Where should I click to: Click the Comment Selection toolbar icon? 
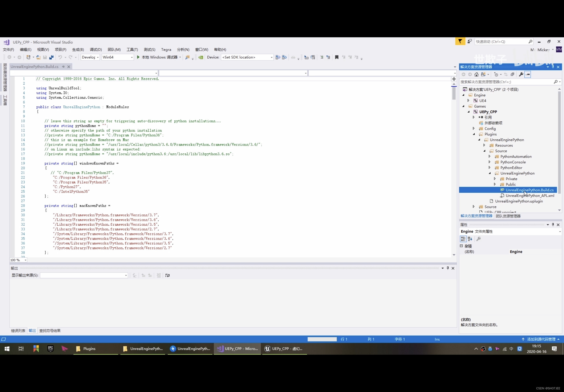(322, 57)
